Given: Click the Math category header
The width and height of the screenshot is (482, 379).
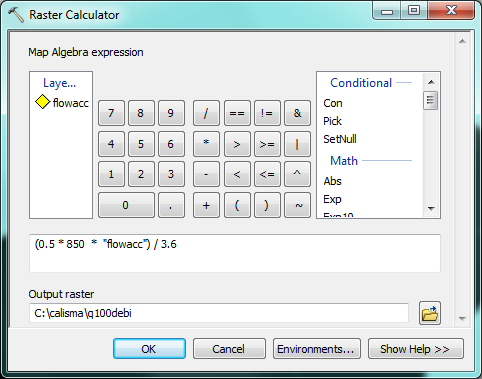Looking at the screenshot, I should (x=344, y=161).
